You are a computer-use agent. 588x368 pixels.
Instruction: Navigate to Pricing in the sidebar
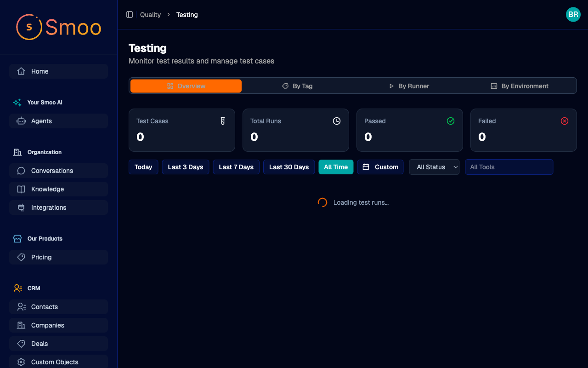tap(41, 257)
